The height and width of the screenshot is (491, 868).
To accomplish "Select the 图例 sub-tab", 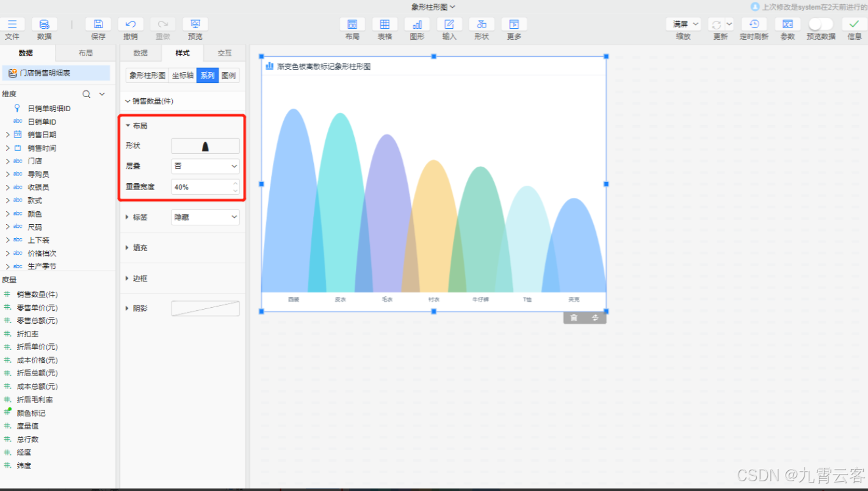I will click(x=229, y=76).
